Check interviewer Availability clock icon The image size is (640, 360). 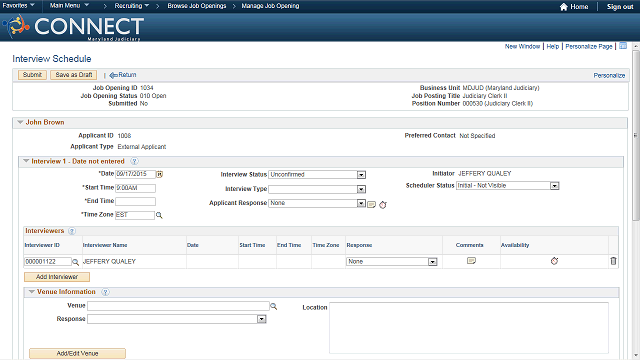(x=554, y=261)
